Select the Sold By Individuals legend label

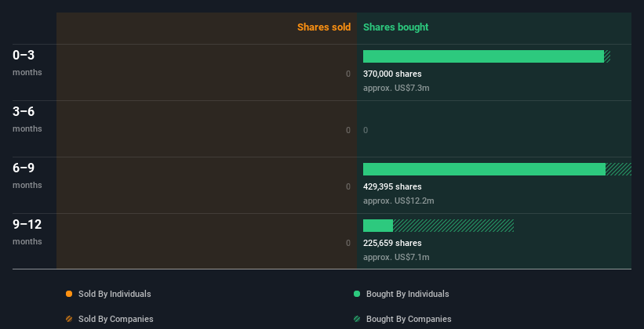tap(115, 294)
